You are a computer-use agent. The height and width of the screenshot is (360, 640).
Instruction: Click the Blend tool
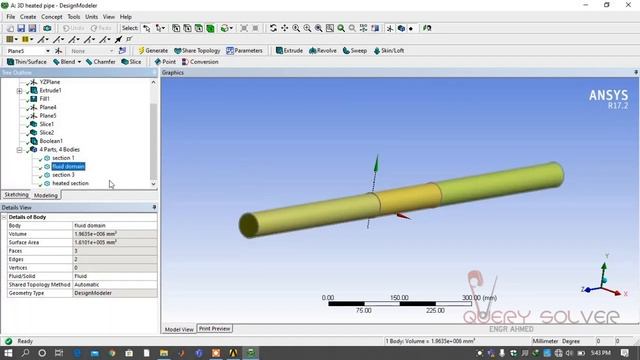(x=64, y=62)
